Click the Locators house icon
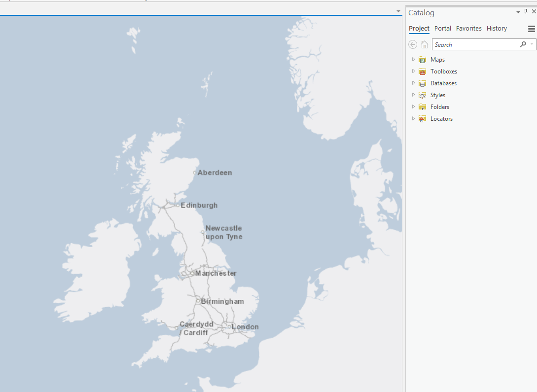The image size is (537, 392). [x=423, y=118]
